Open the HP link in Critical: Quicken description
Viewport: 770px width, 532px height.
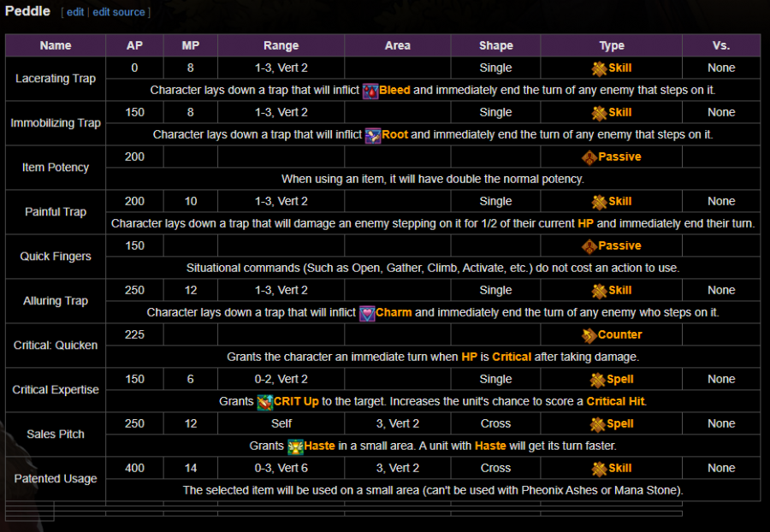click(x=469, y=357)
